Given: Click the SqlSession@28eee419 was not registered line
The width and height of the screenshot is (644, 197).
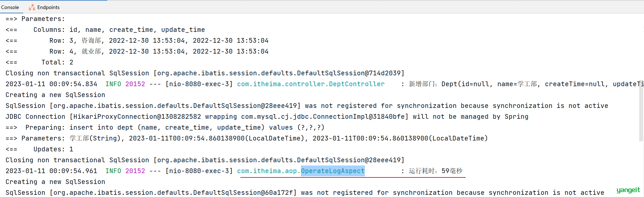Looking at the screenshot, I should coord(307,106).
